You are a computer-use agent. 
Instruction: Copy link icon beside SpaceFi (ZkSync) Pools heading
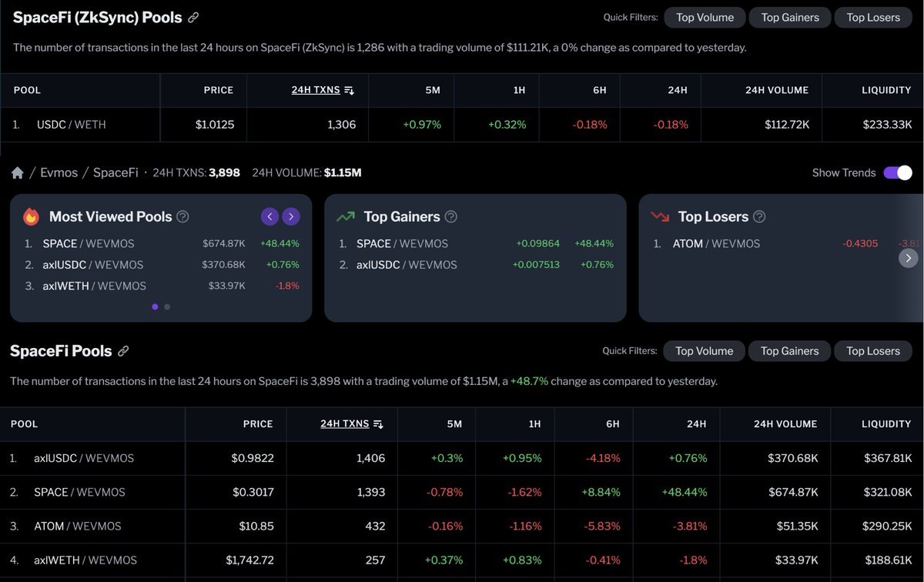click(193, 17)
